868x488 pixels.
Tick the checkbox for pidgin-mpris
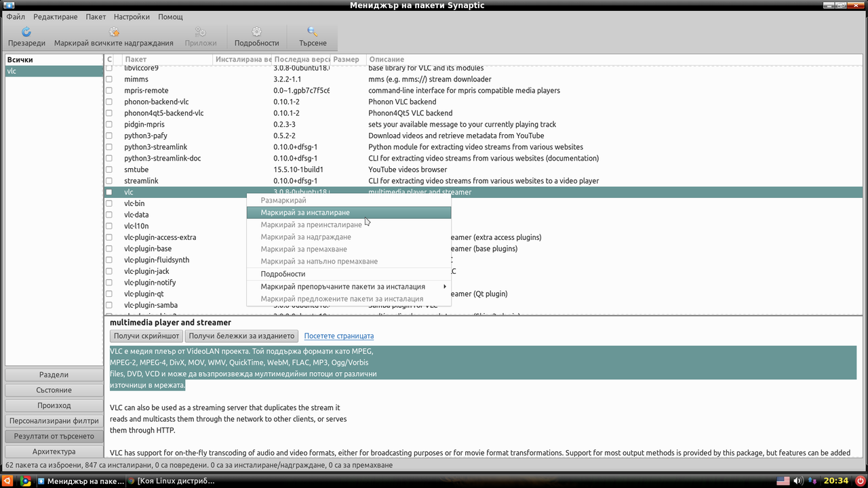108,125
